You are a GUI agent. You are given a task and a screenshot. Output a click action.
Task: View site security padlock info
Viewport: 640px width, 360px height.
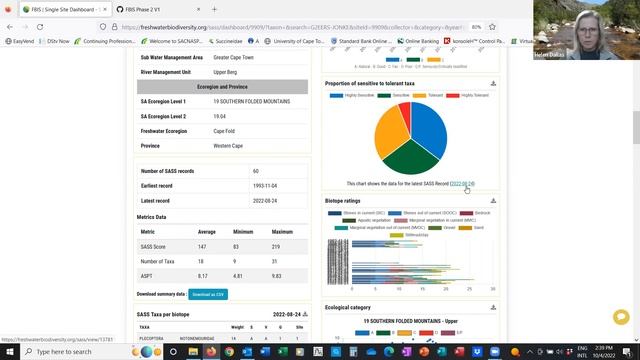tap(115, 27)
